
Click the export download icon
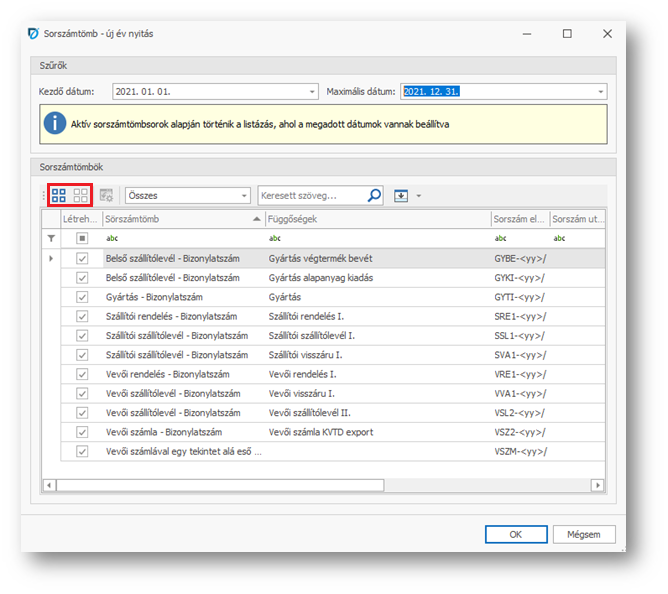[x=402, y=196]
